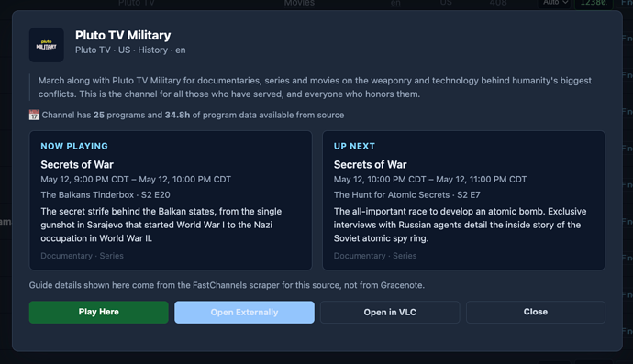Click The Balkans Tinderbox episode line

(105, 195)
